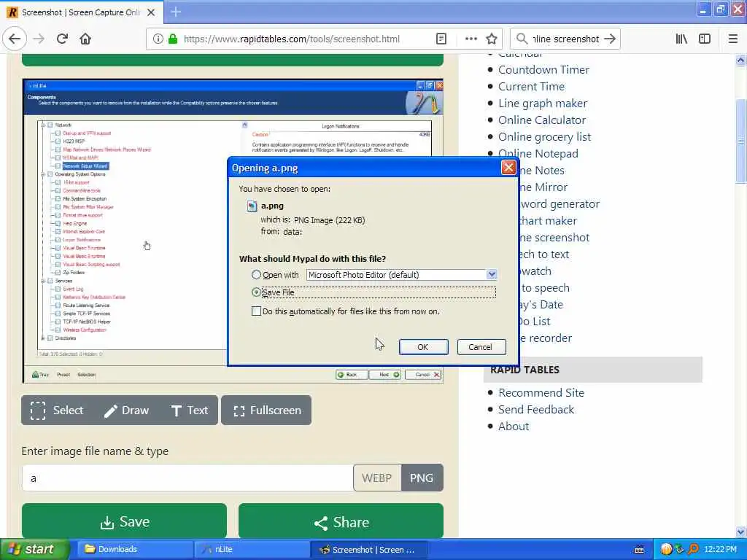
Task: Open the Send Feedback link
Action: 536,409
